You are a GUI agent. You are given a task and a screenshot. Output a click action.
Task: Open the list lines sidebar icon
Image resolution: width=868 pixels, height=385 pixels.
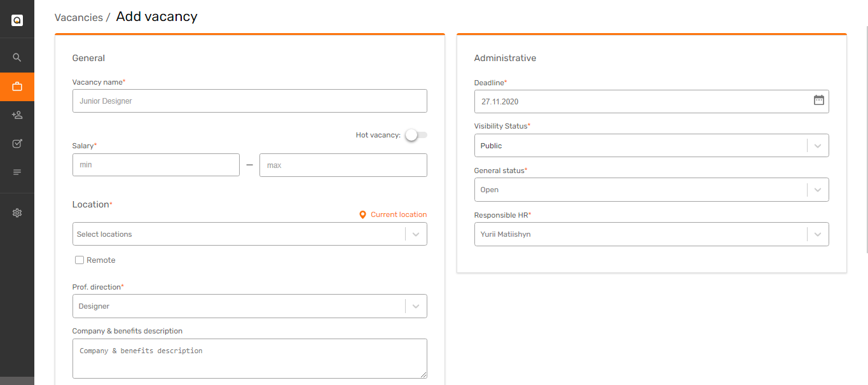pyautogui.click(x=17, y=172)
